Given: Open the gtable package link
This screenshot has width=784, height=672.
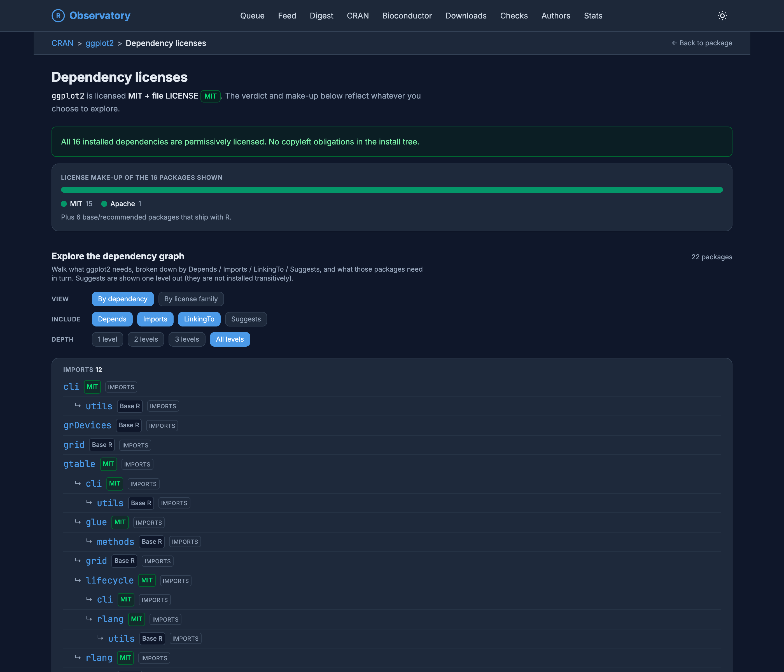Looking at the screenshot, I should [x=80, y=464].
